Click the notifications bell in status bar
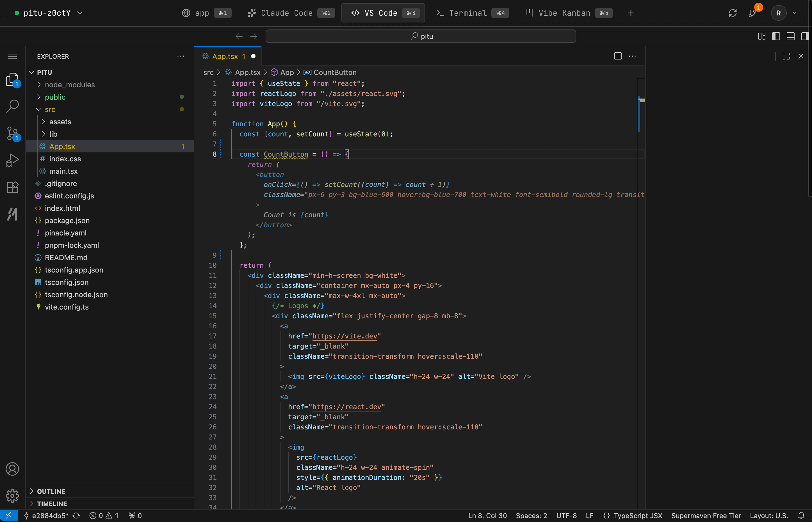Image resolution: width=812 pixels, height=522 pixels. [x=801, y=516]
